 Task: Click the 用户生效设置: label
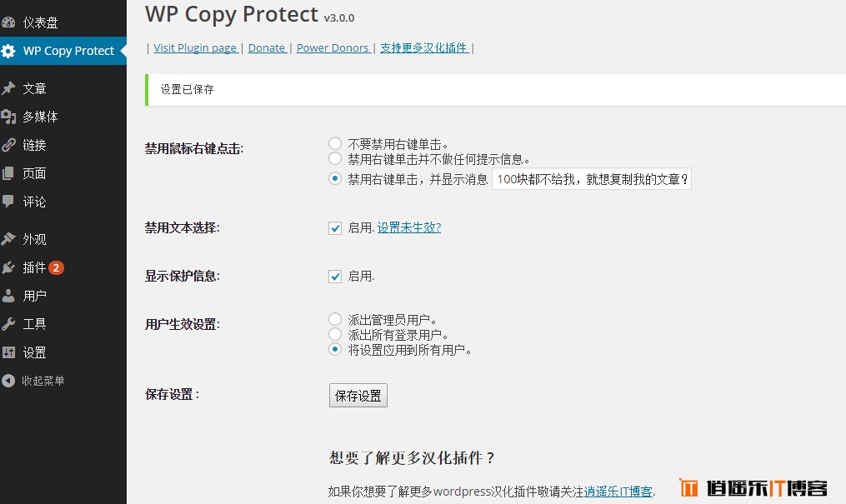(183, 325)
